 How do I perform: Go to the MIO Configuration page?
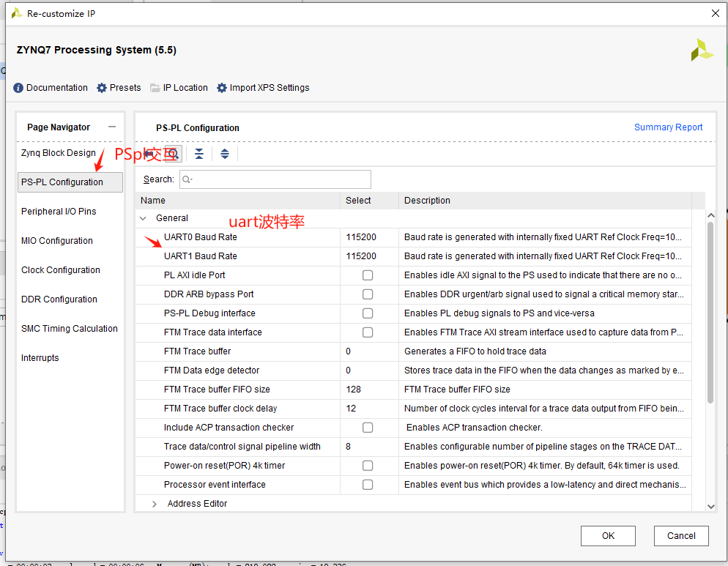[57, 240]
